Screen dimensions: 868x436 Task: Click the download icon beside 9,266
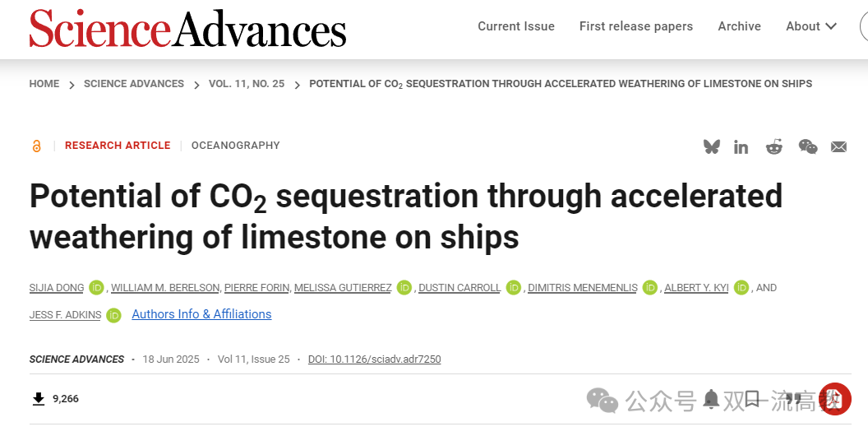38,399
